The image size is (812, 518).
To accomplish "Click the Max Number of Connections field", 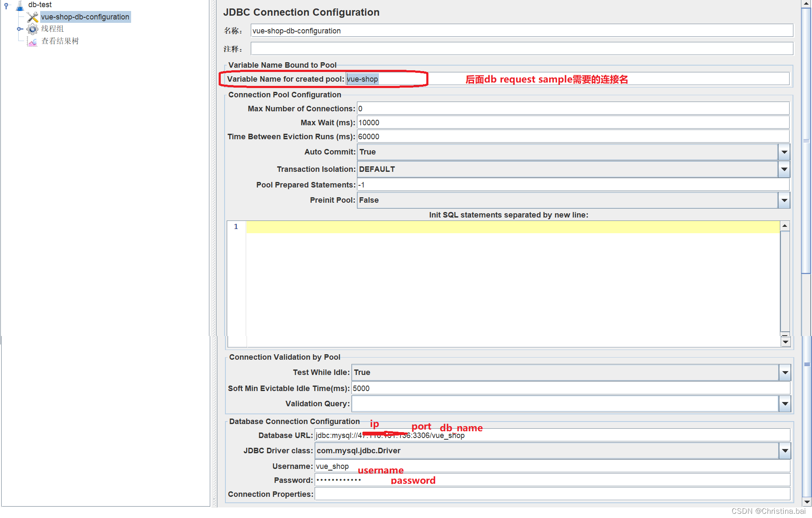I will click(x=571, y=109).
